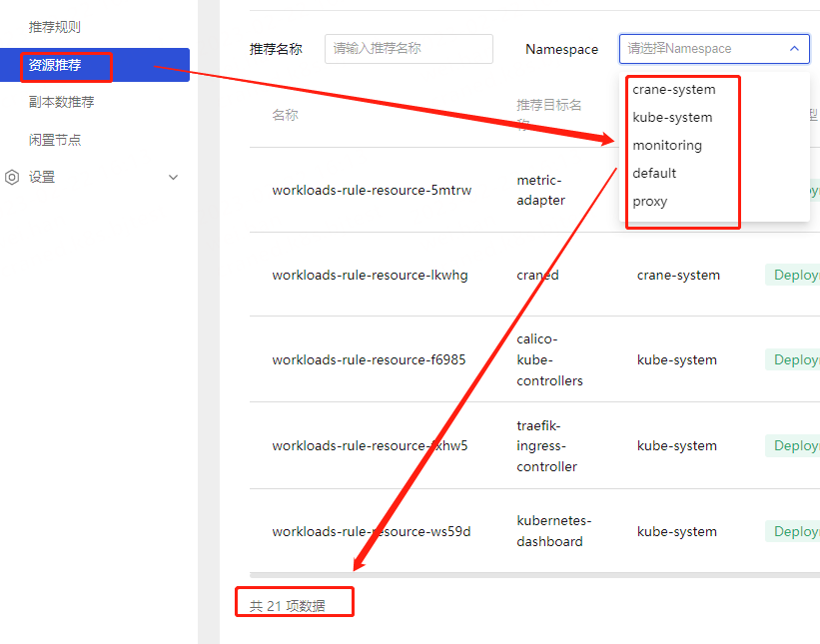The height and width of the screenshot is (644, 820).
Task: Click kube-system namespace in ws59d row
Action: coord(677,531)
